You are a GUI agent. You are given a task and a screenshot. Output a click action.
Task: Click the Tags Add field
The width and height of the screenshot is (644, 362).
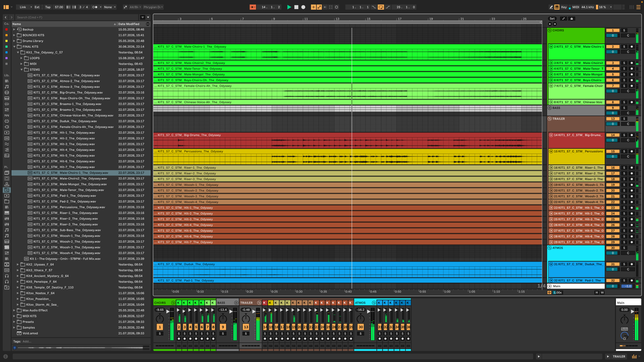point(27,342)
